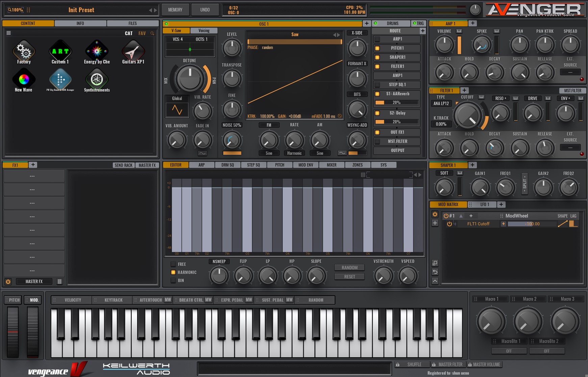This screenshot has height=377, width=588.
Task: Add a new filter module tab
Action: click(464, 91)
